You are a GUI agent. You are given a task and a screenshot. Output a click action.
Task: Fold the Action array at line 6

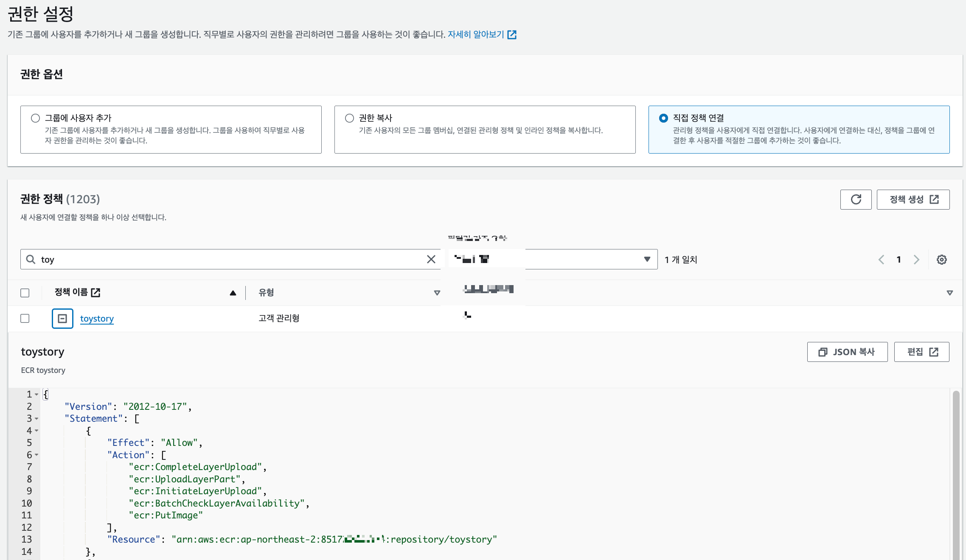(x=37, y=455)
